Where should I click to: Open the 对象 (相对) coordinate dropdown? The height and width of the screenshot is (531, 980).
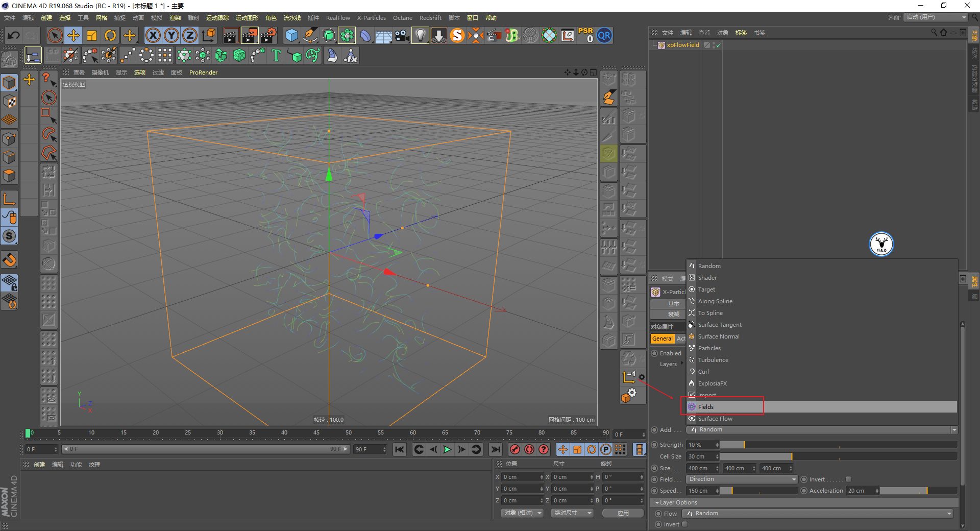(x=522, y=513)
